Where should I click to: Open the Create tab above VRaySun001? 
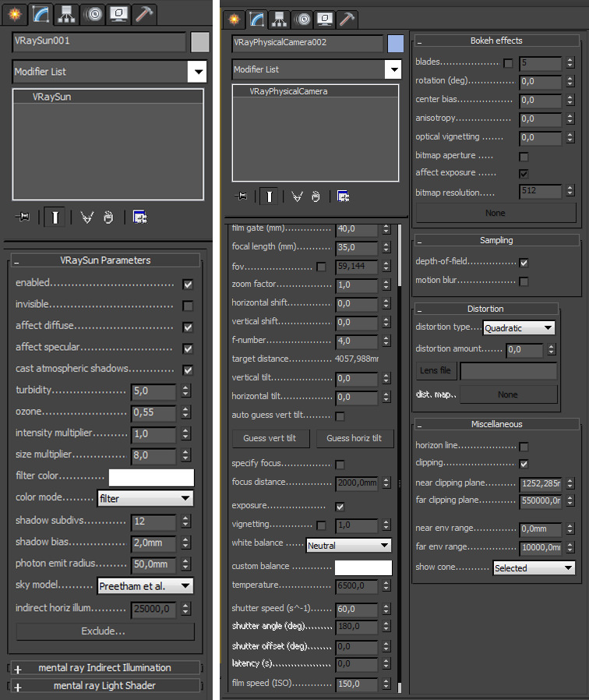[16, 13]
